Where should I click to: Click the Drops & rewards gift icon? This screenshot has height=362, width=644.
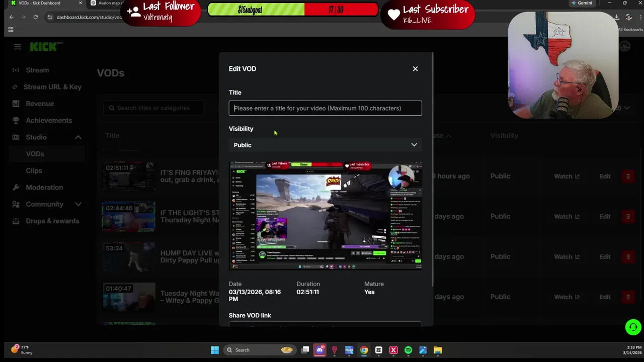pos(16,221)
